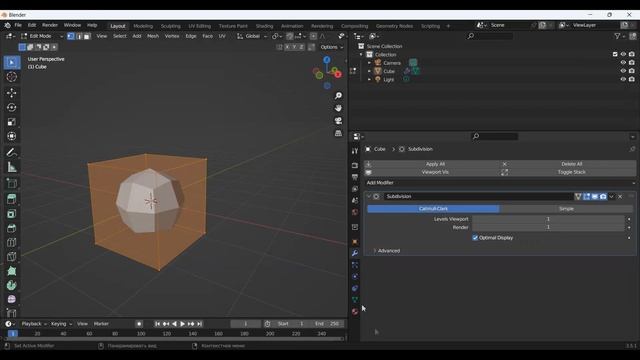Toggle the Optimal Display checkbox
640x360 pixels.
[475, 238]
